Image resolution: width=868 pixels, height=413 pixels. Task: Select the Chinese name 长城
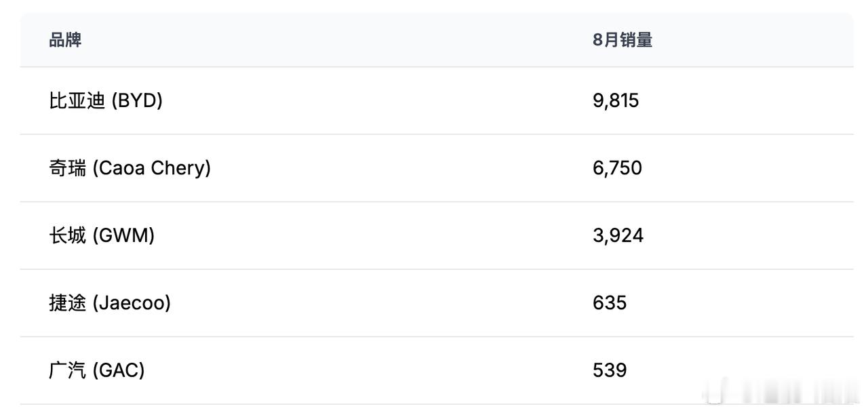(68, 235)
